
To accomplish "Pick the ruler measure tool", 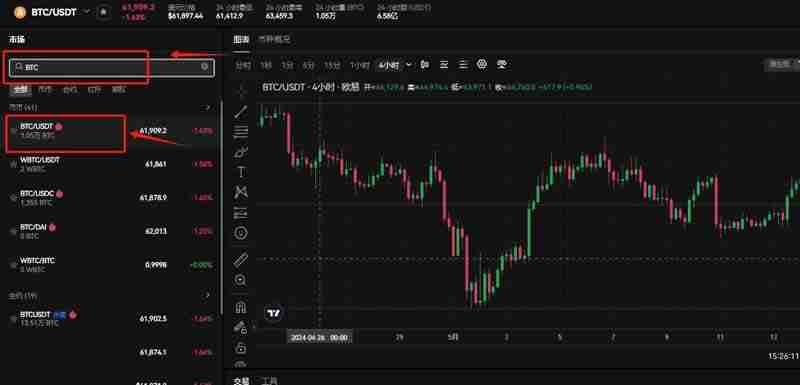I will tap(240, 260).
